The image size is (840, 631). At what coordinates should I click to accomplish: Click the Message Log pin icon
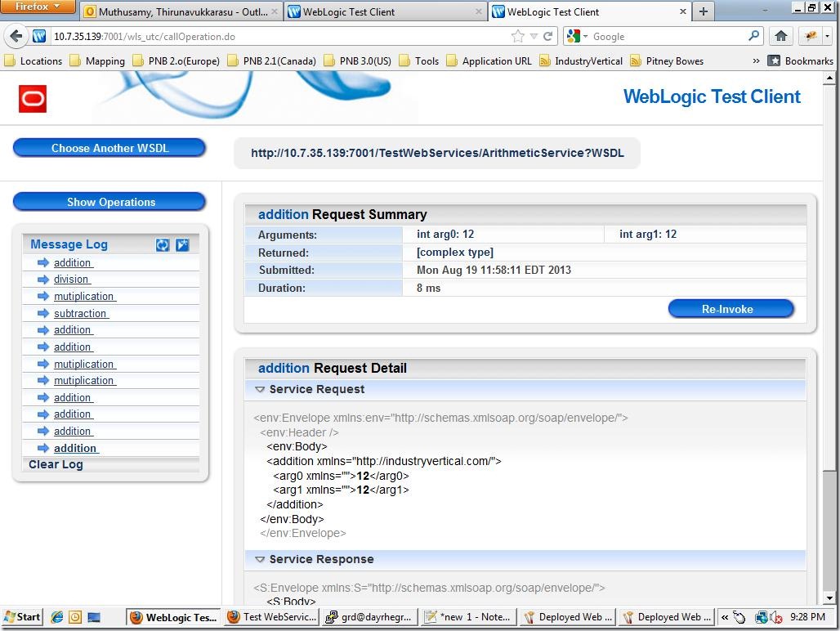[x=182, y=244]
